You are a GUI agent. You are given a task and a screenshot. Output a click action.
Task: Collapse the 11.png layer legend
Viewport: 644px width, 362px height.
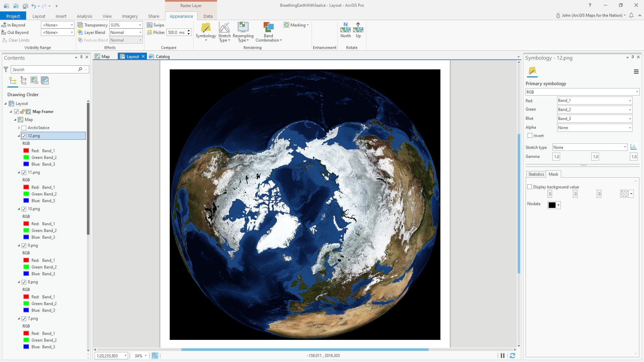[x=19, y=173]
